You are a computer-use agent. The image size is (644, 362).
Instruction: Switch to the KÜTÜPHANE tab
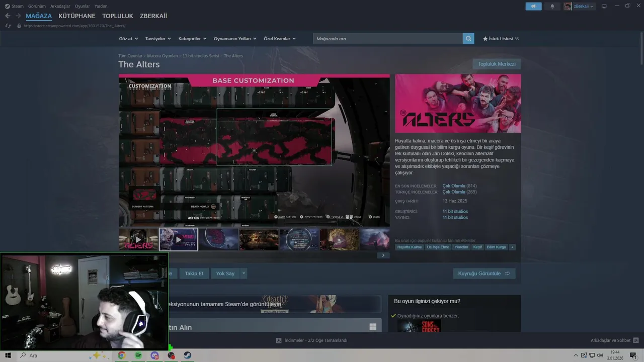(x=77, y=16)
